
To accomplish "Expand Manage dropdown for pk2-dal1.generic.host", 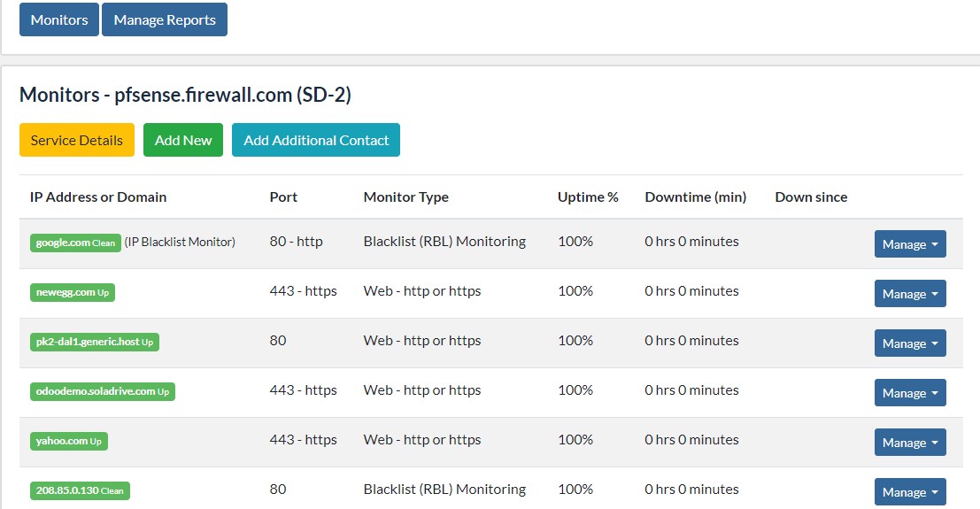I will pos(910,343).
